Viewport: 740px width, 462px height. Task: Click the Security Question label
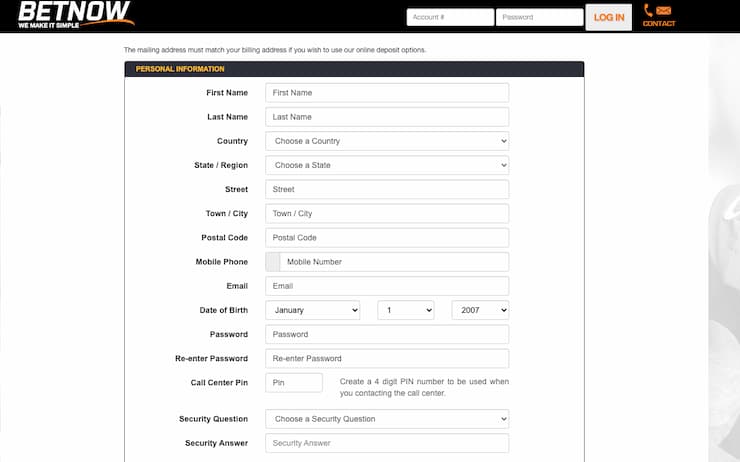coord(213,419)
